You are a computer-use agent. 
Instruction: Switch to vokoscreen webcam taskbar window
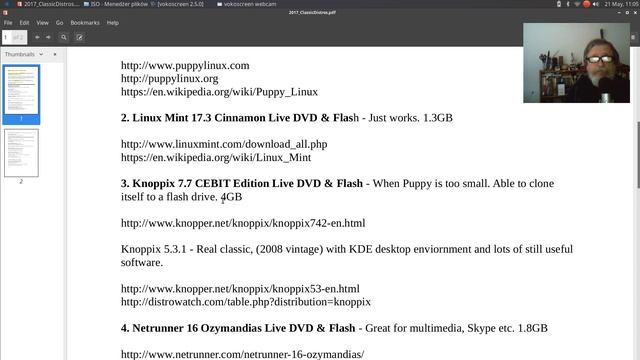(247, 4)
